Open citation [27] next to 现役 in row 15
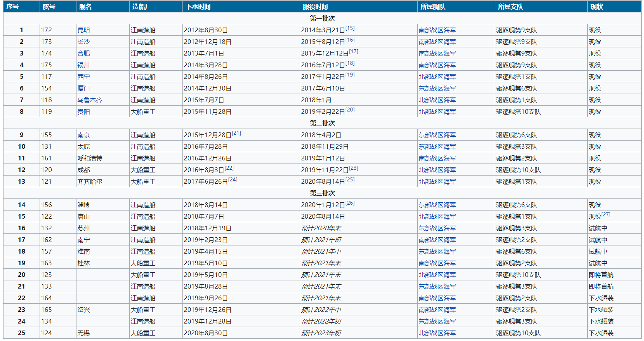 tap(606, 215)
